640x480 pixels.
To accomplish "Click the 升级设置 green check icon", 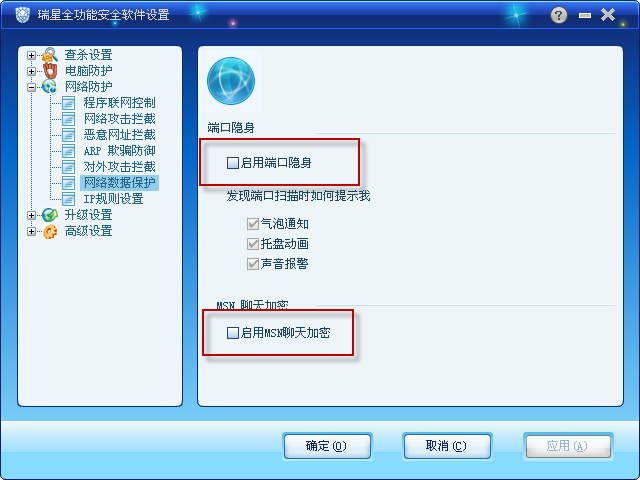I will [50, 215].
